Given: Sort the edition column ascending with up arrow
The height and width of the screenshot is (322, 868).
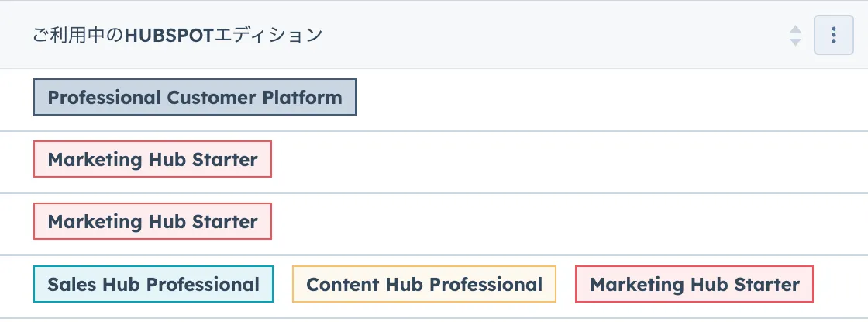Looking at the screenshot, I should coord(795,29).
